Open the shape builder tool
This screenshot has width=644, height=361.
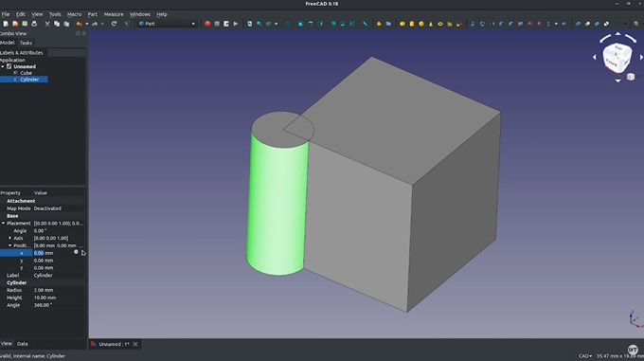click(459, 24)
